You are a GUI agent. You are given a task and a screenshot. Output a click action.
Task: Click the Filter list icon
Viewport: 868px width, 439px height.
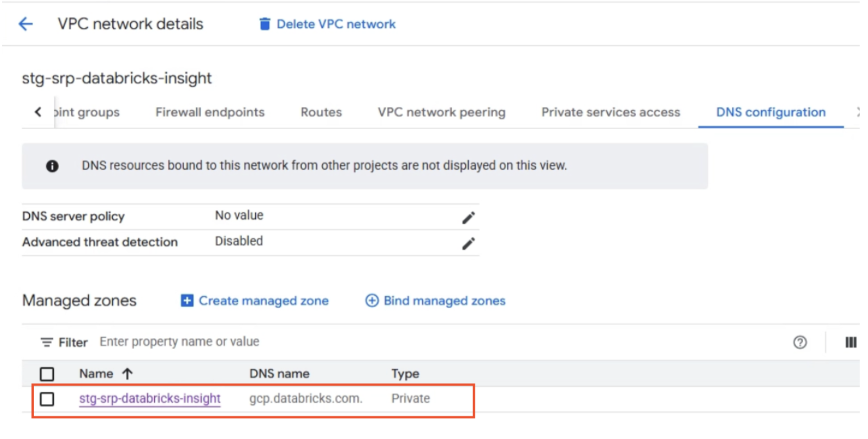coord(46,342)
